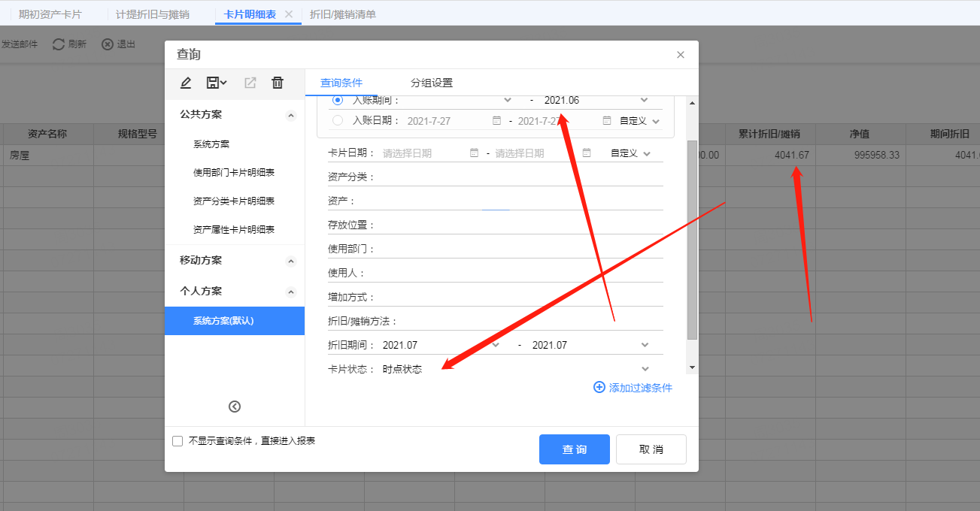Click the scrollbar down arrow in query panel
The height and width of the screenshot is (511, 980).
click(x=693, y=368)
